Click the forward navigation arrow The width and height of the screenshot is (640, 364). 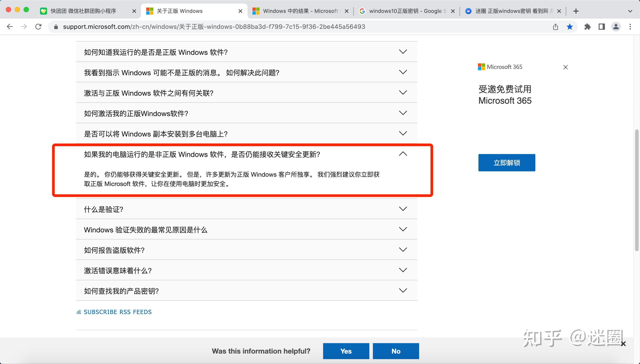point(24,26)
